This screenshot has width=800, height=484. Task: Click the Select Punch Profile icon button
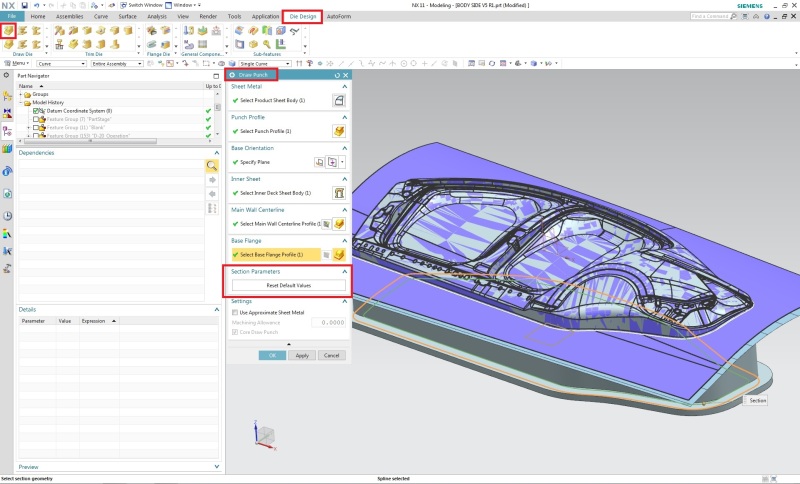[x=339, y=131]
